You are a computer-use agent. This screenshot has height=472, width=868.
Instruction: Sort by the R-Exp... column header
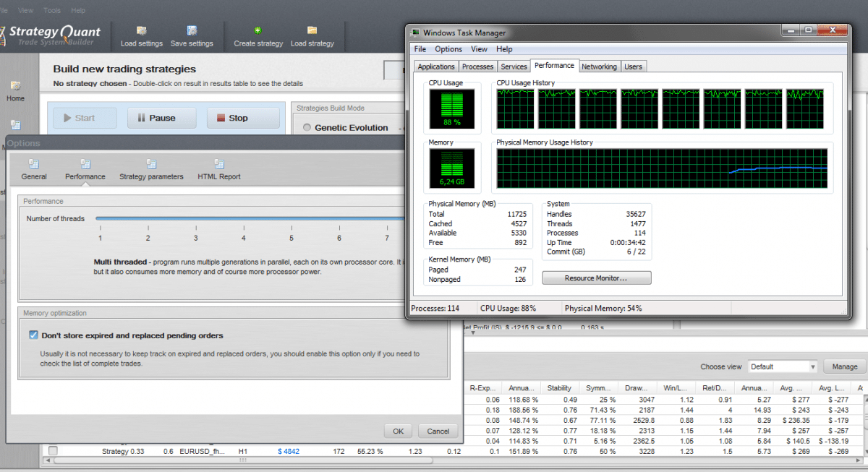tap(484, 388)
